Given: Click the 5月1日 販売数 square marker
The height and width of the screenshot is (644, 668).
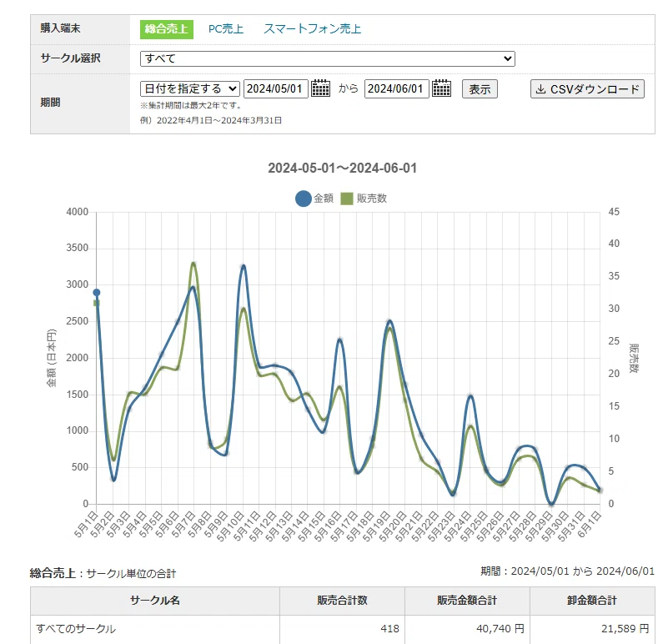Looking at the screenshot, I should (x=96, y=303).
